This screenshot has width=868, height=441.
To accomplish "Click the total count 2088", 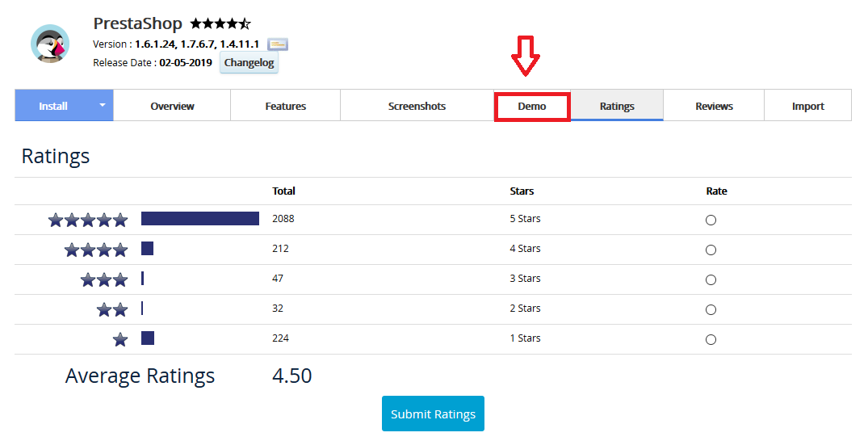I will coord(283,218).
